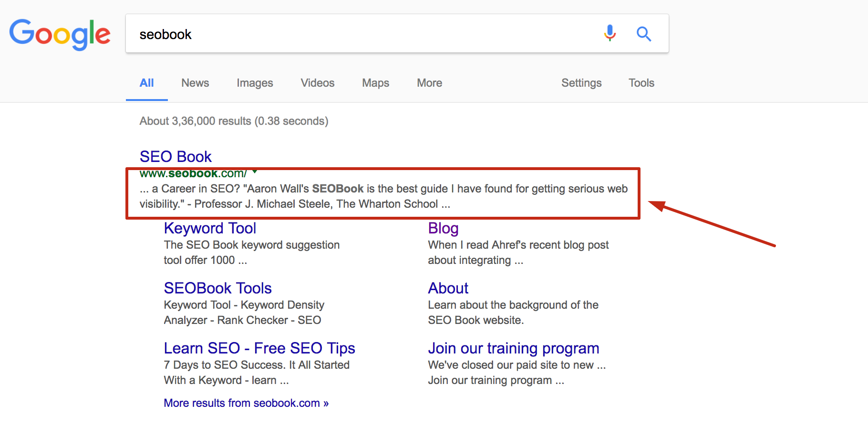Expand the More search categories menu
Viewport: 868px width, 424px height.
click(430, 83)
